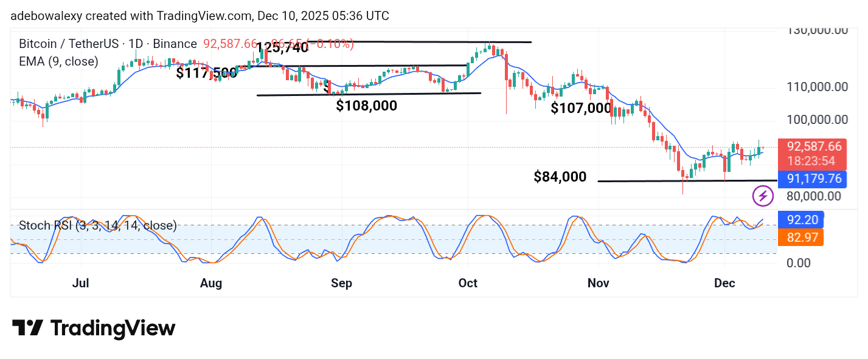Click the $107,000 price annotation

click(581, 108)
